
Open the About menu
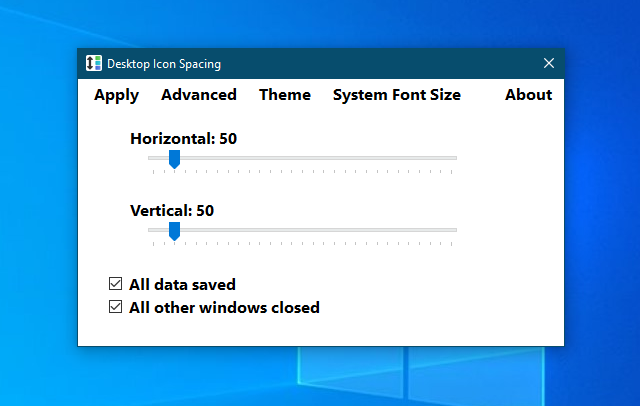(529, 95)
